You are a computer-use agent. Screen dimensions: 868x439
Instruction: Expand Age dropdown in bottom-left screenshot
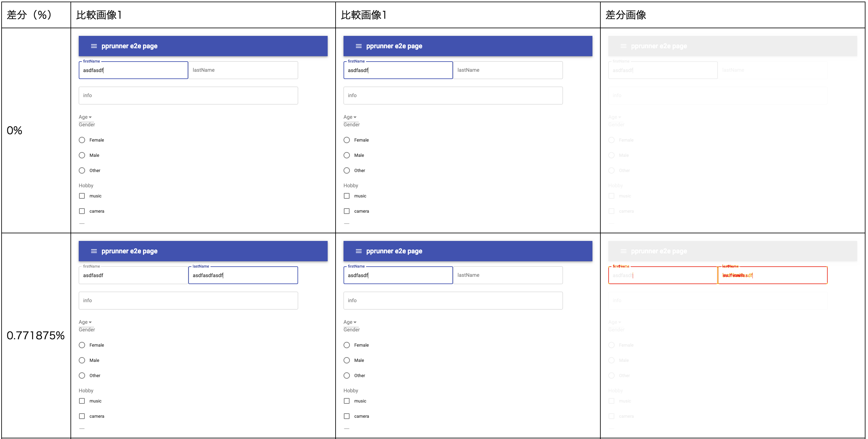coord(85,322)
